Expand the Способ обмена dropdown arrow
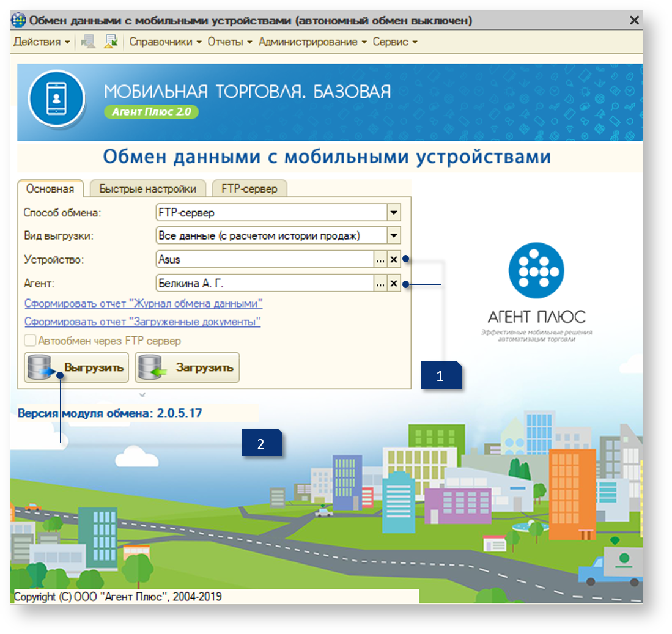The image size is (672, 634). (394, 213)
